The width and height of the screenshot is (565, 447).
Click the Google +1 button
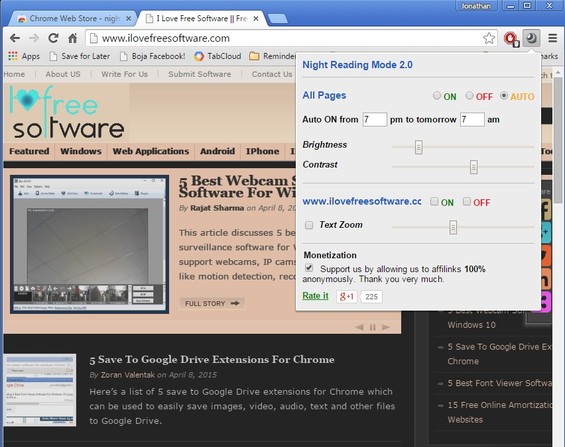[346, 296]
